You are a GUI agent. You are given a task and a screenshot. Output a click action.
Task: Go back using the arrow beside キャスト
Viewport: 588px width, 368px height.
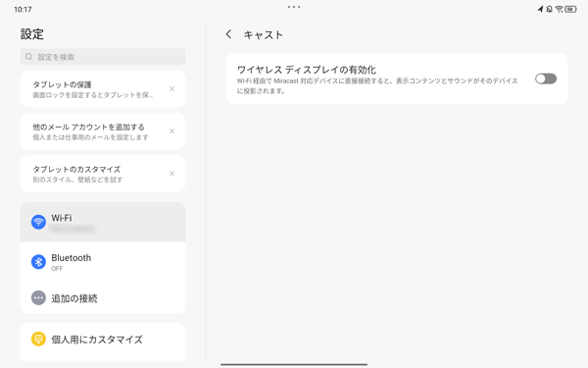(x=228, y=34)
